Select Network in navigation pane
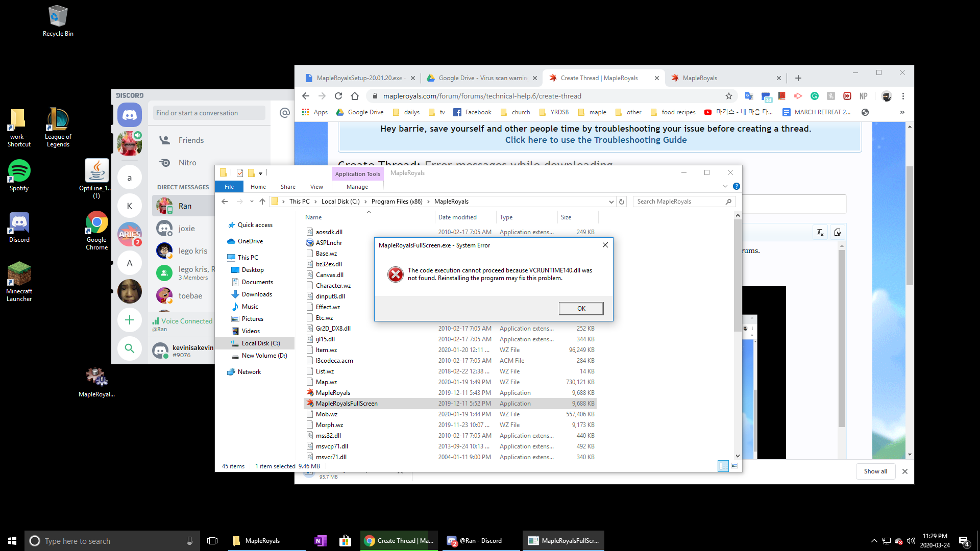The image size is (980, 551). (x=249, y=372)
